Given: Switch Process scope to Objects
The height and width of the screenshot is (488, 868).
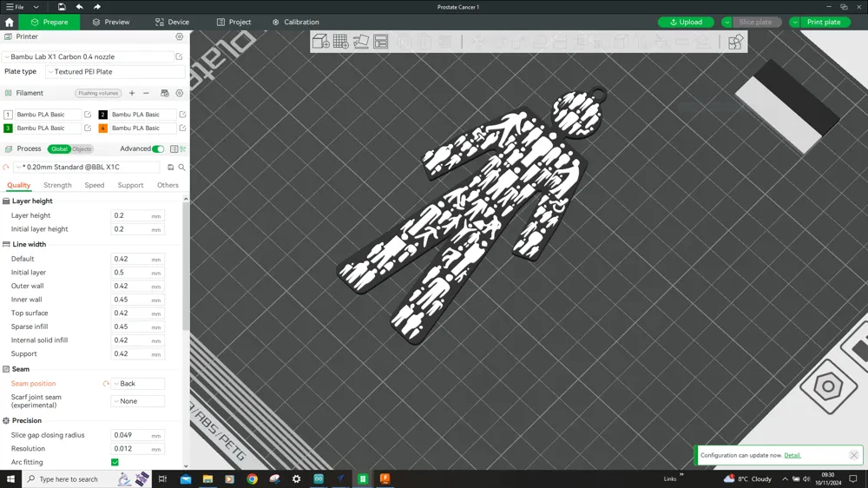Looking at the screenshot, I should click(82, 149).
